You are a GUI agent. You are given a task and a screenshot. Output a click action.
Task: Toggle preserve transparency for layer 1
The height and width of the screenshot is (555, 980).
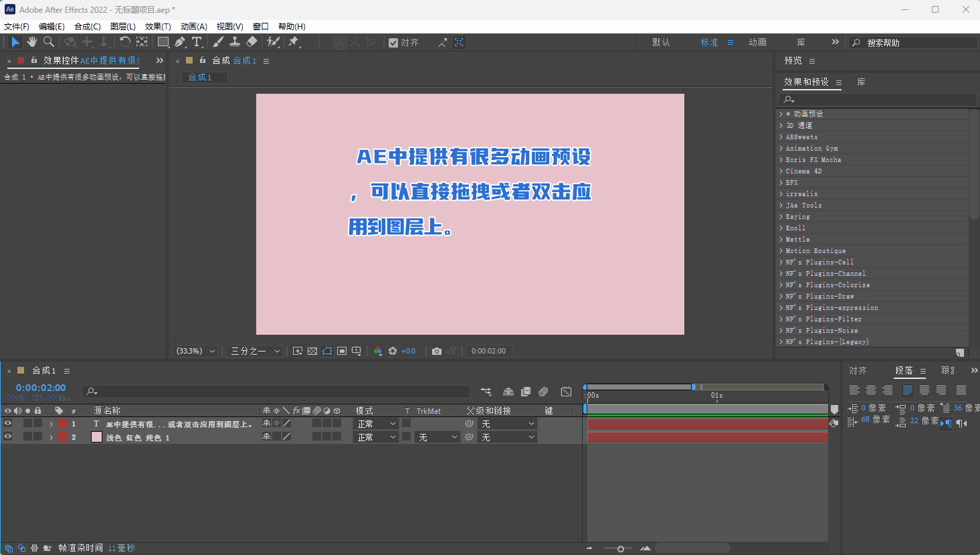[406, 424]
